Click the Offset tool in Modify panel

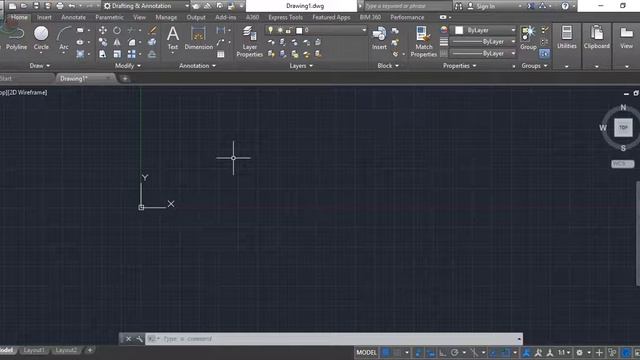[152, 54]
